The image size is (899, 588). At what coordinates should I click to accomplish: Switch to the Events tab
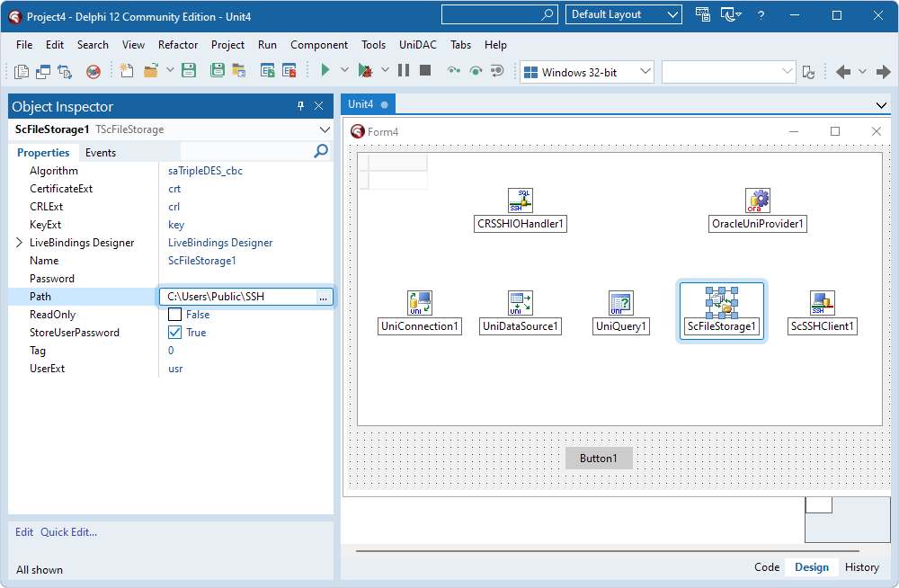tap(100, 152)
